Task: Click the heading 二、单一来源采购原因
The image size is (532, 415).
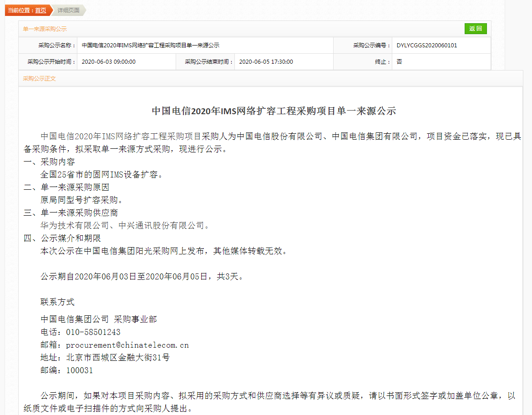Action: pos(66,187)
